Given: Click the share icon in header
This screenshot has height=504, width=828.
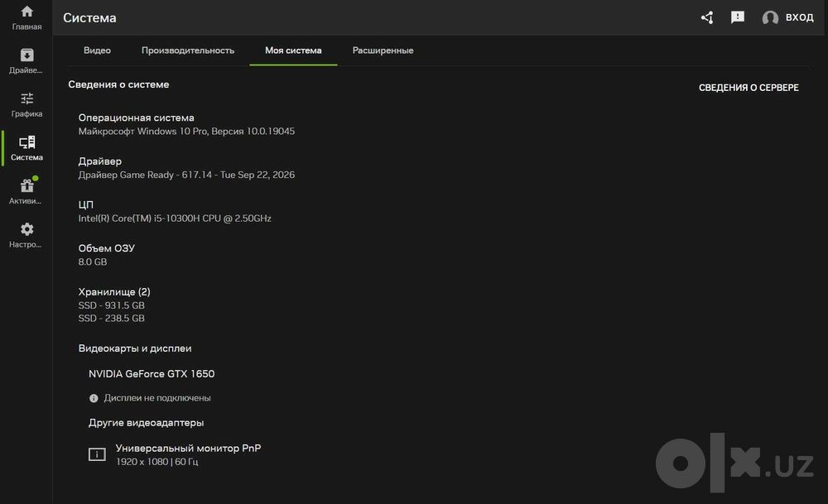Looking at the screenshot, I should 707,17.
